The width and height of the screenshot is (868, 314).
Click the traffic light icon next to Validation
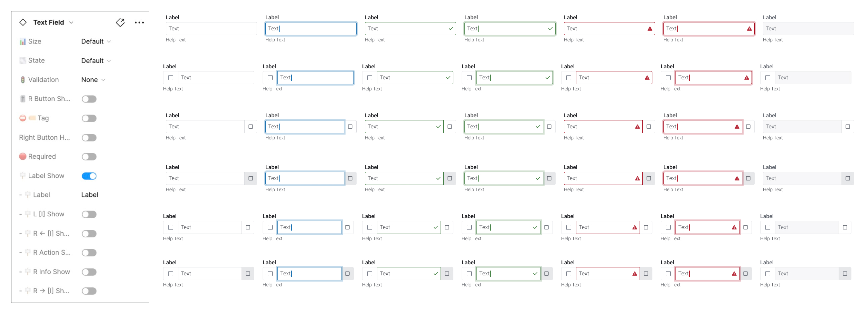(x=22, y=79)
